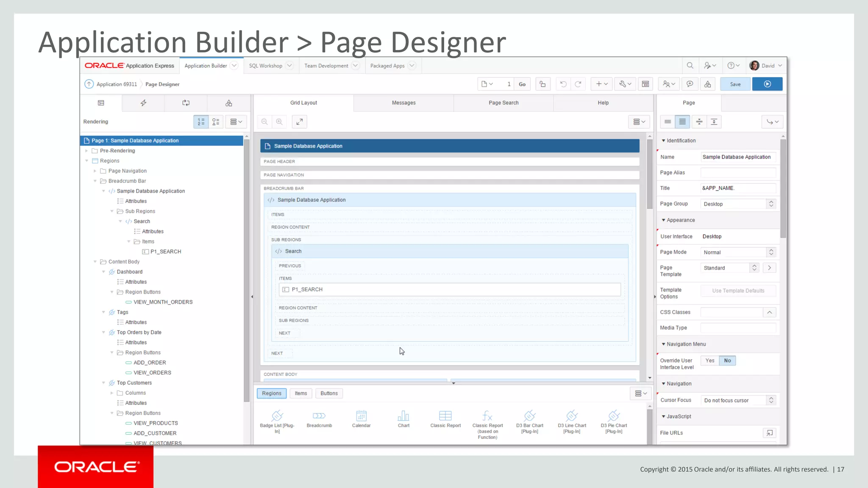Click the Developer Comments bubble icon
The image size is (868, 488).
(690, 84)
